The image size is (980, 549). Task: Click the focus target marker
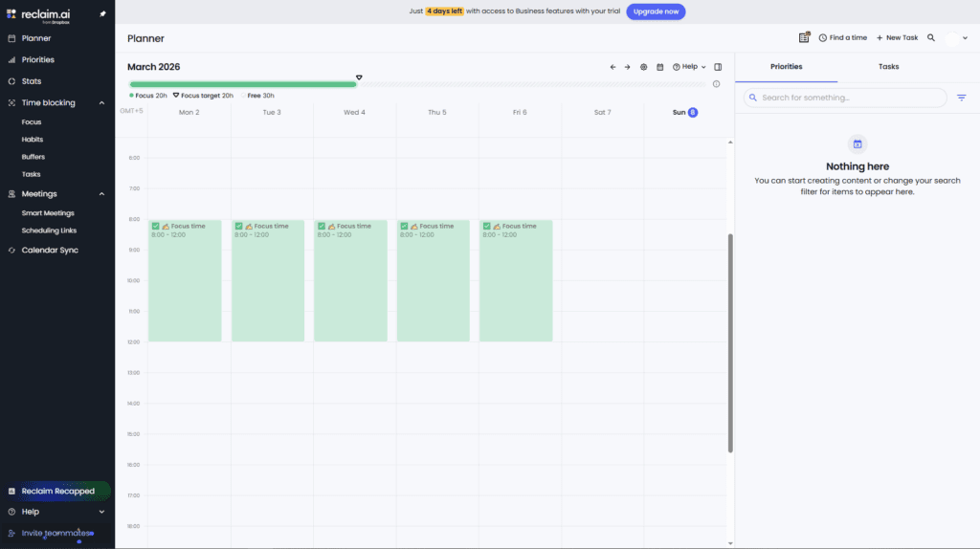click(359, 77)
